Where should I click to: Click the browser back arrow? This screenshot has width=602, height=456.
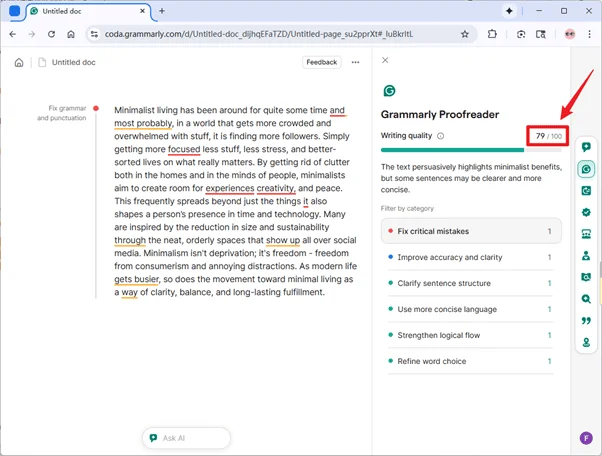(13, 34)
